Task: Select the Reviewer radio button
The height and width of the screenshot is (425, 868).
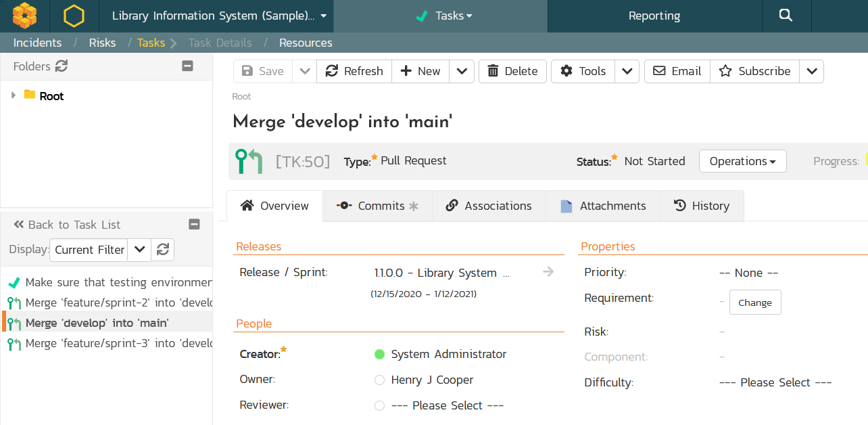Action: [x=379, y=405]
